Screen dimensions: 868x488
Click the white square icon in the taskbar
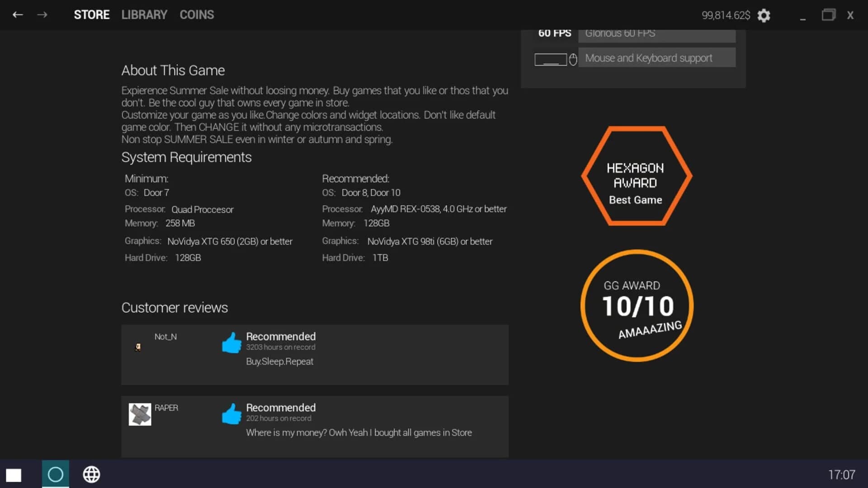coord(14,474)
